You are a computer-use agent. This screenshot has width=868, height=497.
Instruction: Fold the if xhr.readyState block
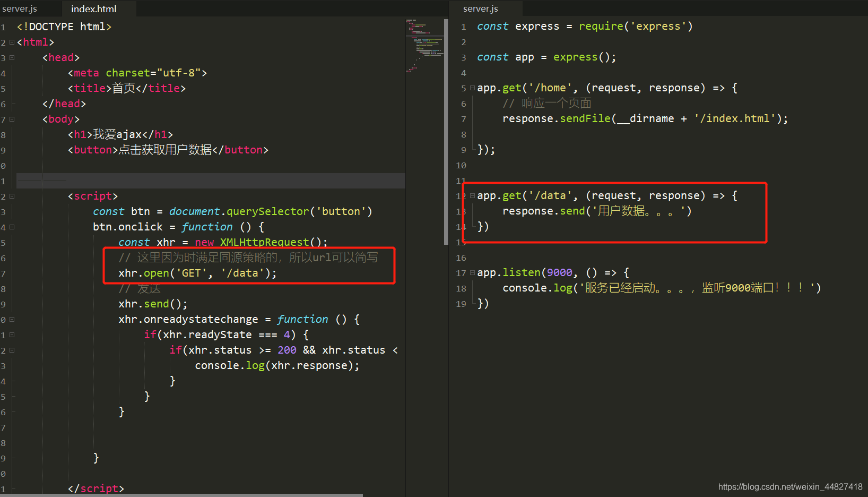12,335
